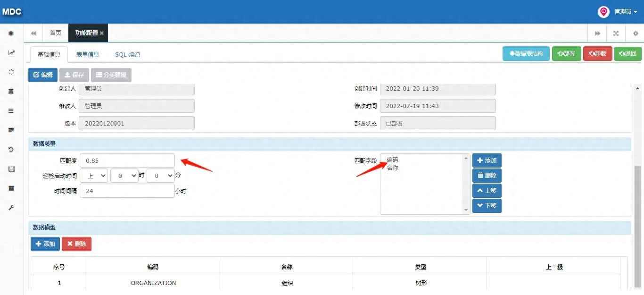Click the history clock sidebar icon
The width and height of the screenshot is (644, 295).
click(11, 150)
